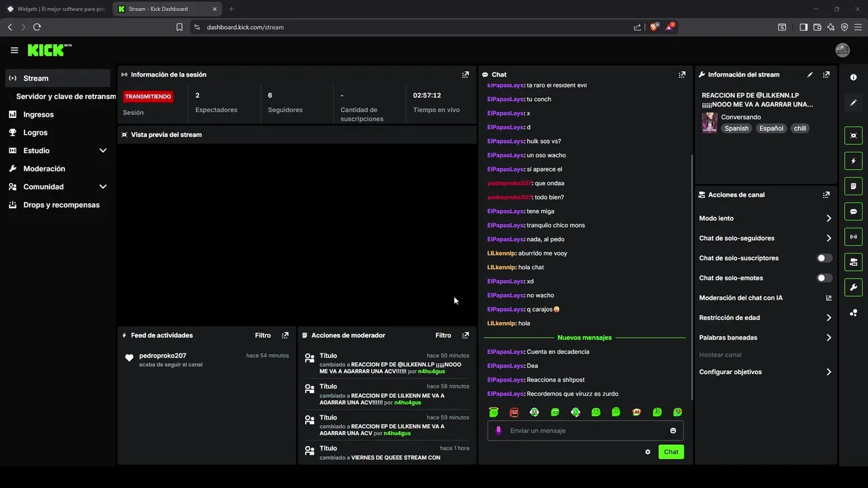This screenshot has width=868, height=488.
Task: Open the external link icon for Moderación del chat con IA
Action: point(829,298)
